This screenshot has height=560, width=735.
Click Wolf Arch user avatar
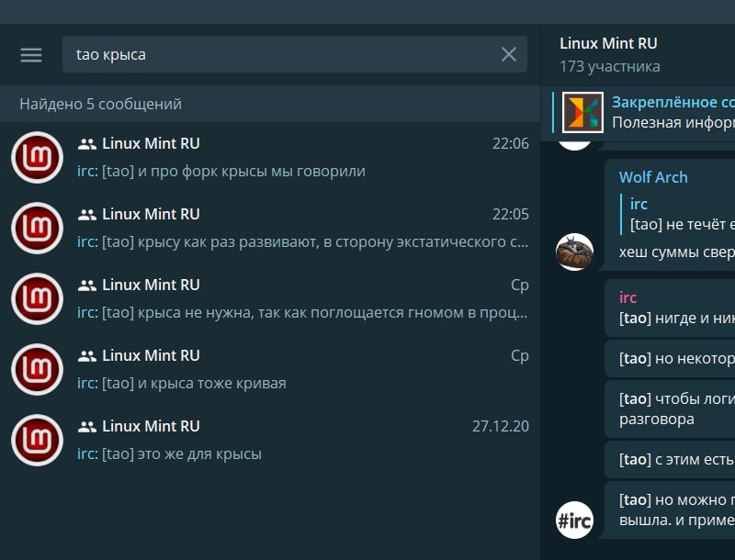pyautogui.click(x=575, y=252)
